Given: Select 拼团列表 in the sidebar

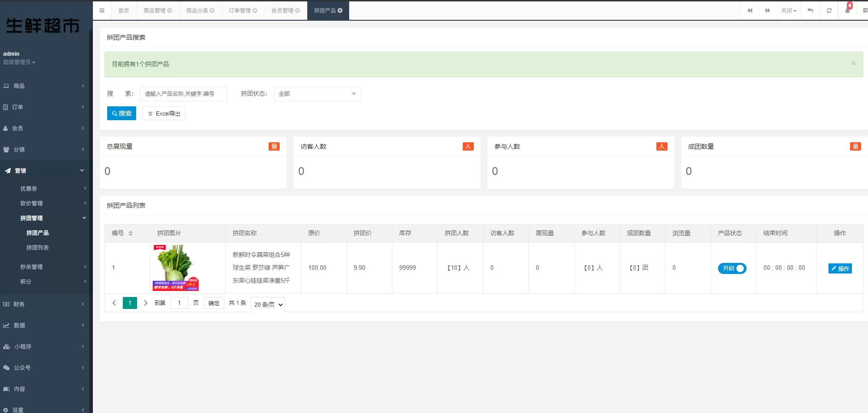Looking at the screenshot, I should click(38, 248).
